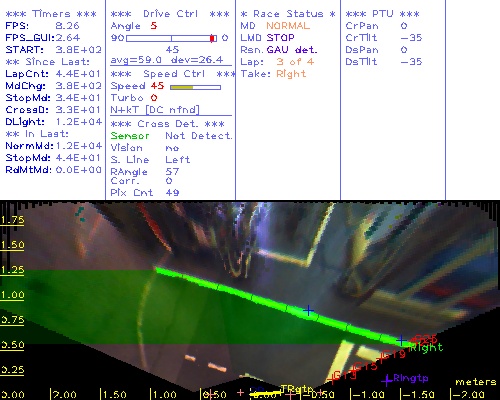Click the N+kT [DC nfnd] label

tap(155, 110)
